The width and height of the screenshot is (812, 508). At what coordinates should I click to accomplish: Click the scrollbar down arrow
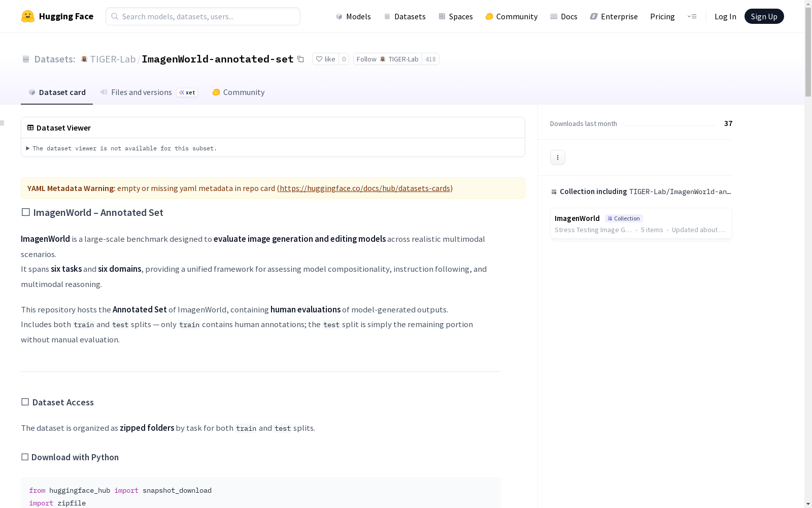(808, 504)
